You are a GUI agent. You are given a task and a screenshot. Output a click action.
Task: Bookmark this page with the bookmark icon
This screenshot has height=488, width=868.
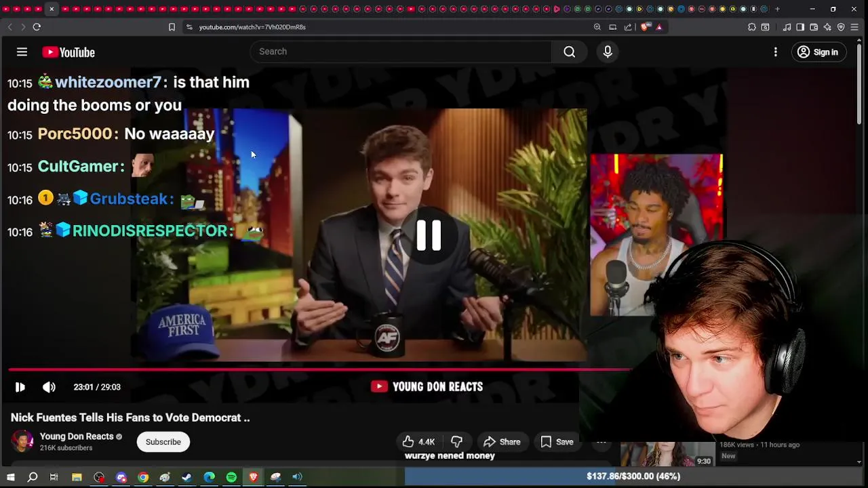pyautogui.click(x=172, y=27)
